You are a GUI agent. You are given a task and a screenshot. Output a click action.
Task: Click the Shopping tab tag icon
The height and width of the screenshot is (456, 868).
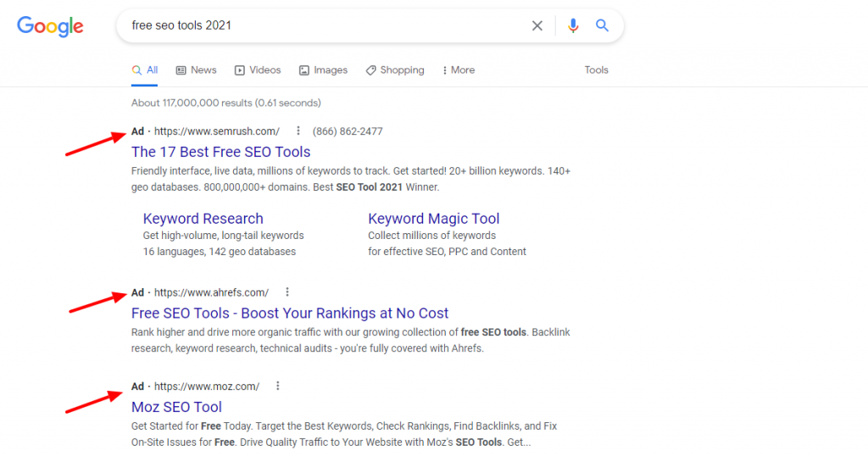(x=371, y=70)
